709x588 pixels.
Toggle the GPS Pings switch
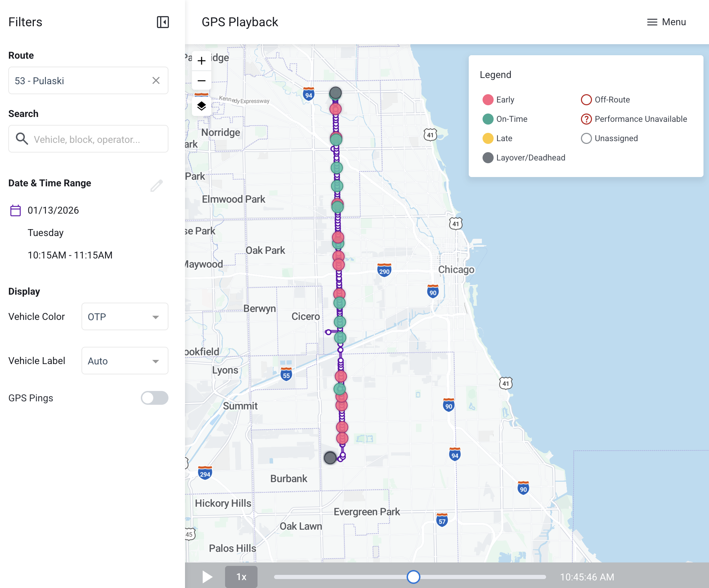pyautogui.click(x=154, y=398)
